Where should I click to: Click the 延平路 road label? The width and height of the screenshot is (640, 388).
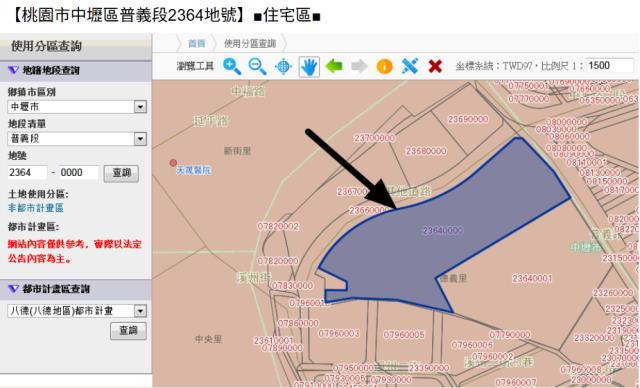pyautogui.click(x=211, y=121)
